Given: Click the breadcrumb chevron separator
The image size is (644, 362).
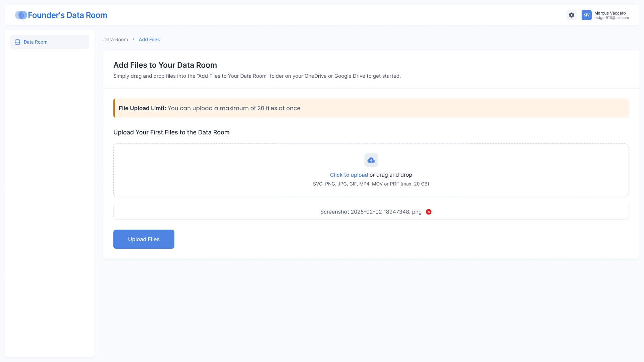Looking at the screenshot, I should coord(133,40).
